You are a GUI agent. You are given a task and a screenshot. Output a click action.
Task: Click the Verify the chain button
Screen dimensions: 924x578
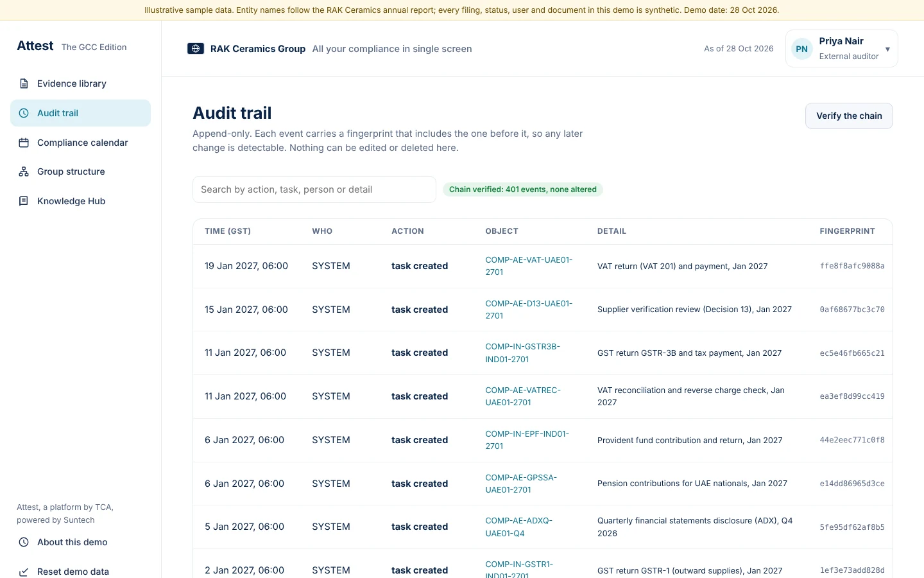tap(849, 116)
